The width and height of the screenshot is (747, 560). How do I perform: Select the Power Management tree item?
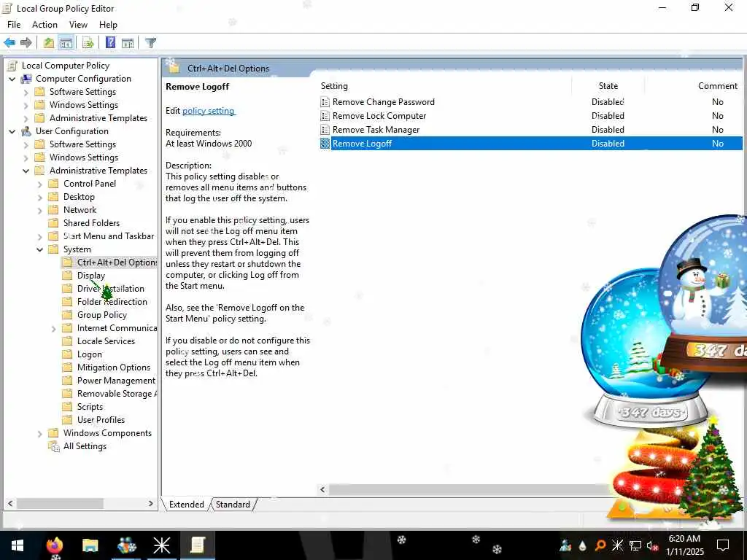[x=116, y=381]
